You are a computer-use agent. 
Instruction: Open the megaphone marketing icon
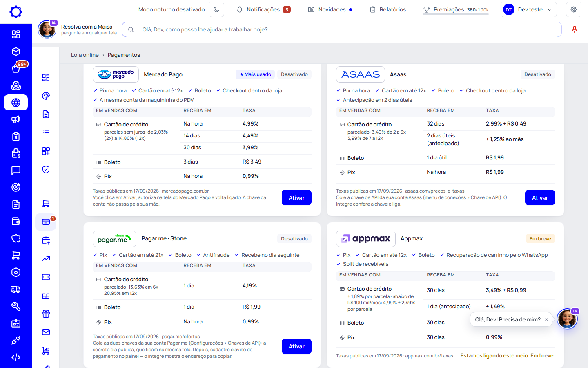click(x=16, y=119)
